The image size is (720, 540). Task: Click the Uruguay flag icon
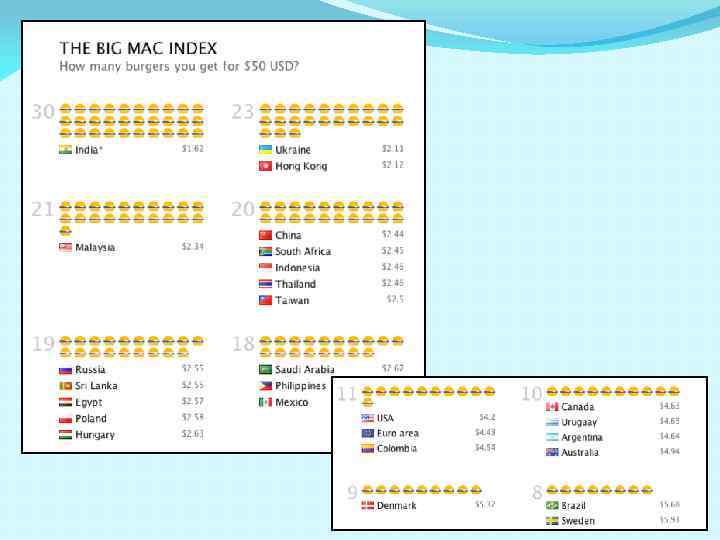552,422
